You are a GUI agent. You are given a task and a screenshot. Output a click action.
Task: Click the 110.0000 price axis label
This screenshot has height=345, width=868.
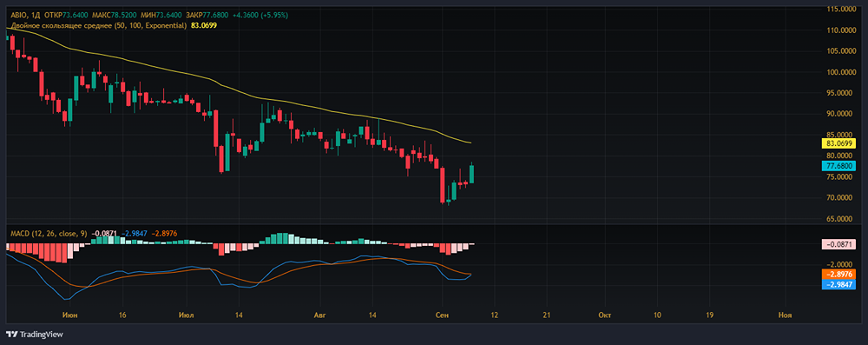[840, 30]
